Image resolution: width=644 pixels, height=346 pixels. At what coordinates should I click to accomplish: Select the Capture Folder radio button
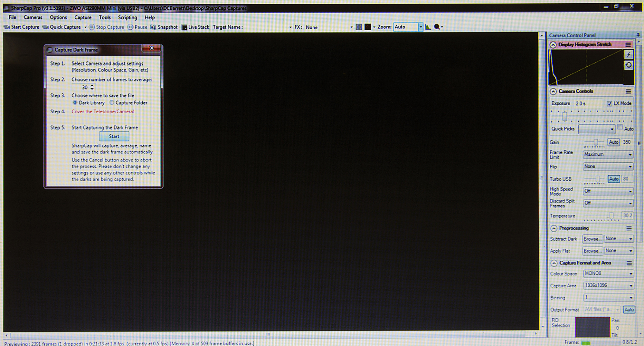112,102
